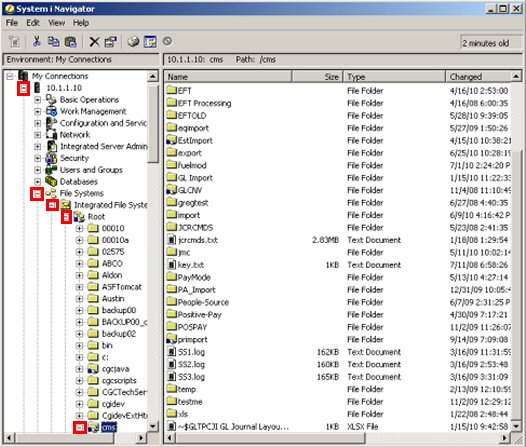The width and height of the screenshot is (526, 447).
Task: Expand the Basic Operations node
Action: [38, 100]
